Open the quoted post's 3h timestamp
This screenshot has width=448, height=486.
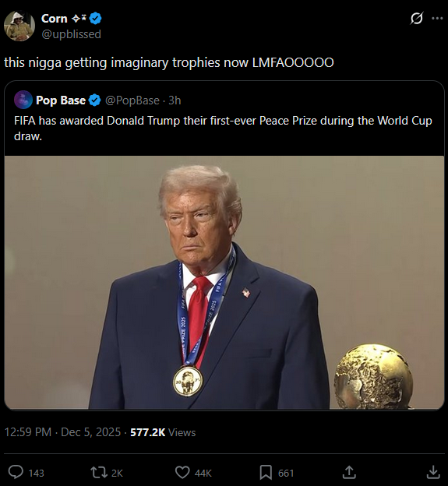coord(175,100)
